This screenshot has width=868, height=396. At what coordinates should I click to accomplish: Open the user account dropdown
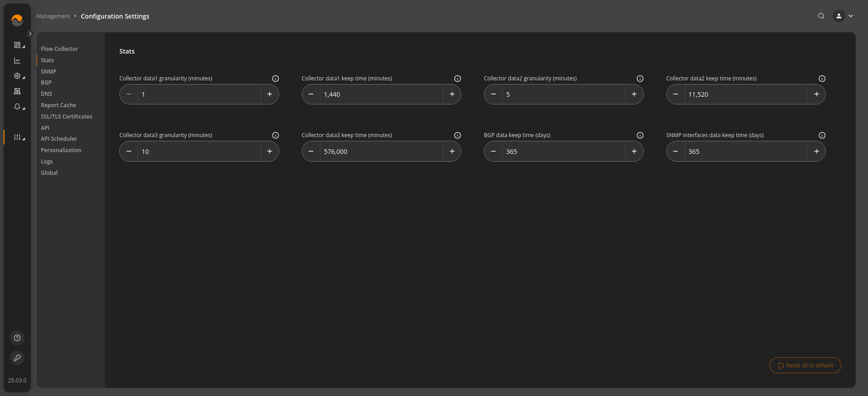tap(843, 16)
